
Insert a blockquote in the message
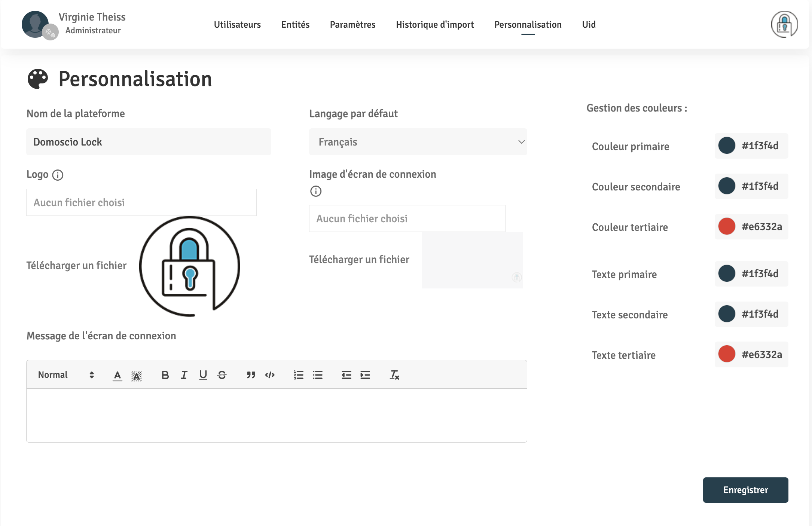tap(251, 375)
